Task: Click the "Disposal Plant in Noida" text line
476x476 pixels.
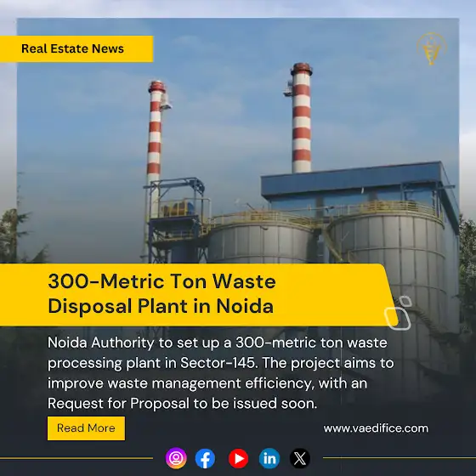Action: (161, 306)
